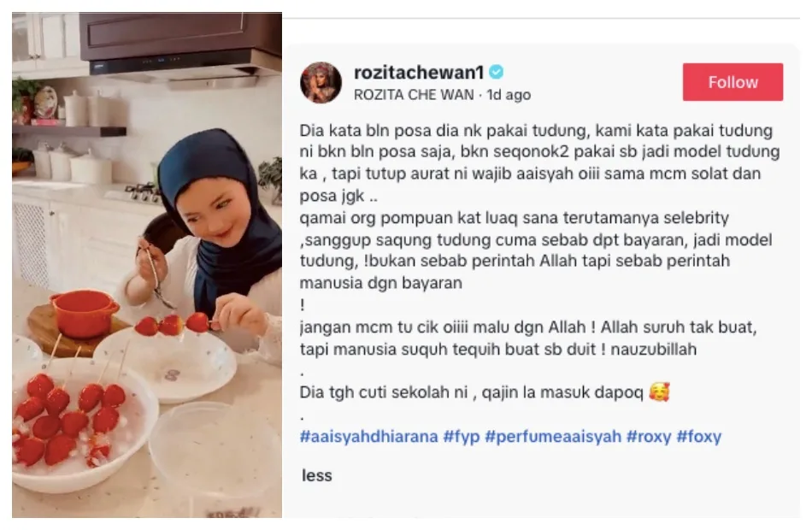Click the video thumbnail of the girl

(x=147, y=265)
